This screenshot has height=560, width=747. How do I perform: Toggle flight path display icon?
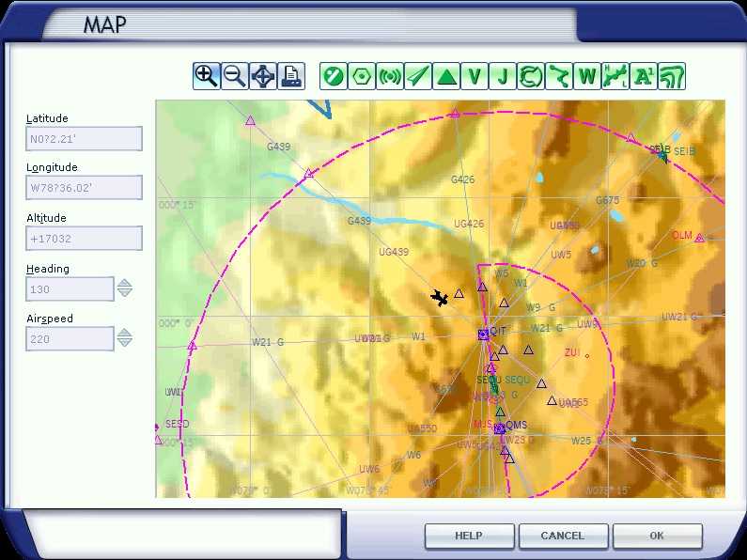click(559, 76)
